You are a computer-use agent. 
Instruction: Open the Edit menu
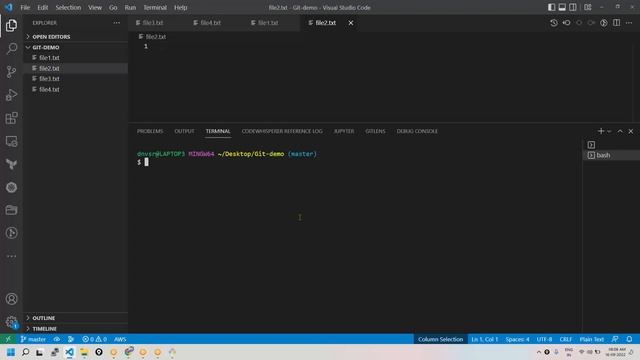pyautogui.click(x=42, y=7)
